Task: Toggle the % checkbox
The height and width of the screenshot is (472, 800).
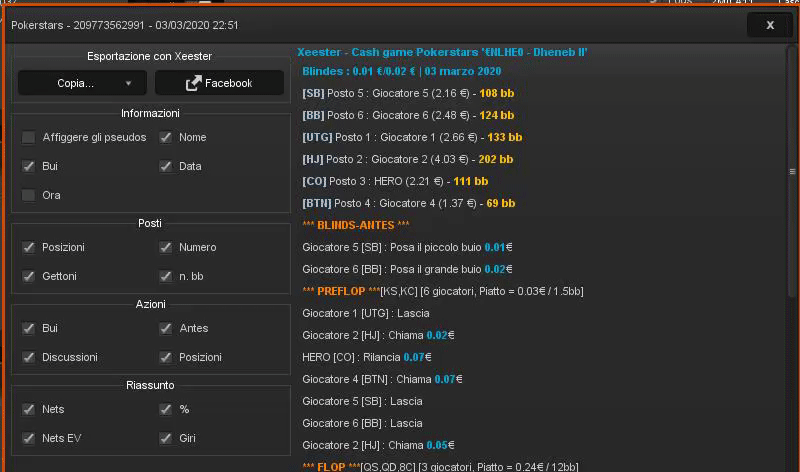Action: pyautogui.click(x=166, y=409)
